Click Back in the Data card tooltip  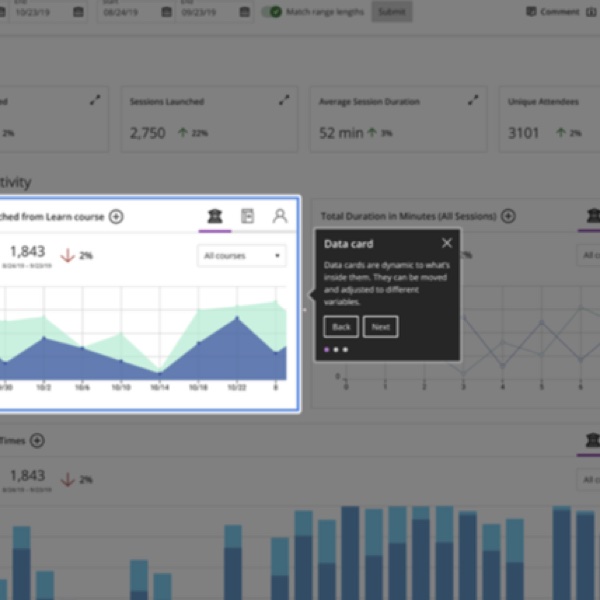(341, 327)
